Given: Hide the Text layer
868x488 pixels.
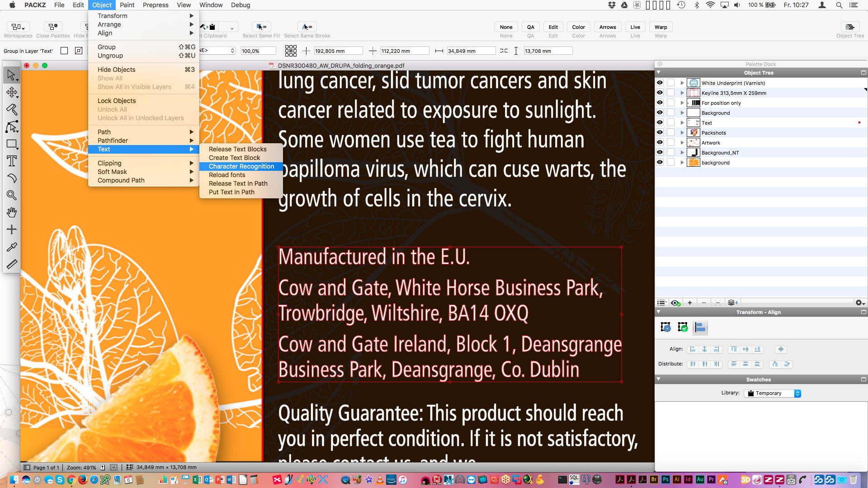Looking at the screenshot, I should coord(660,123).
